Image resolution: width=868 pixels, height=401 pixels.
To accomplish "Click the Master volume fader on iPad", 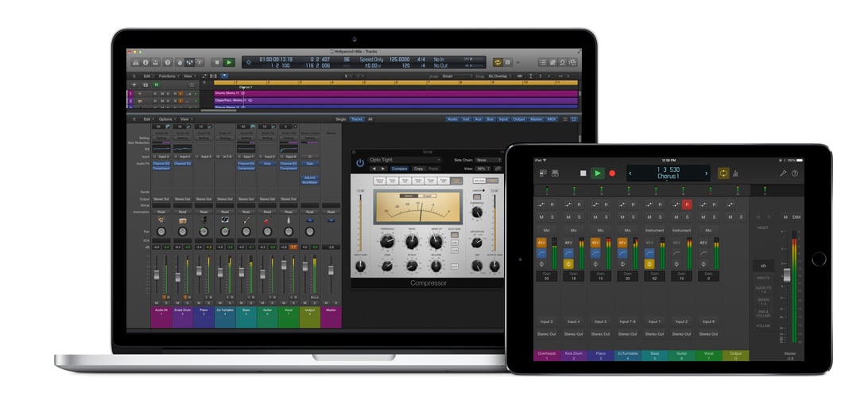I will point(787,274).
